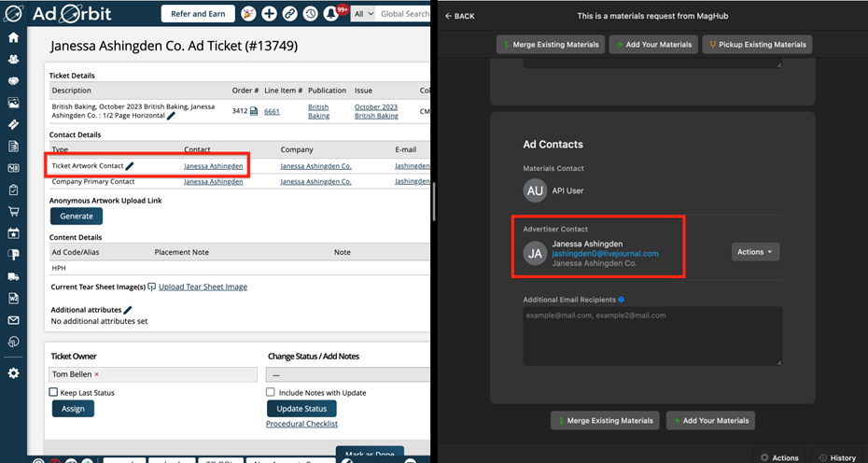
Task: Open the document list icon in sidebar
Action: tap(13, 147)
